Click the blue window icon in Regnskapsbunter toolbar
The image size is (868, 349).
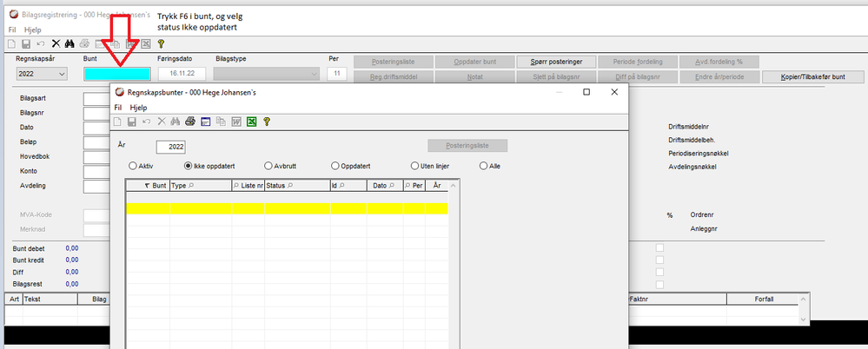205,122
